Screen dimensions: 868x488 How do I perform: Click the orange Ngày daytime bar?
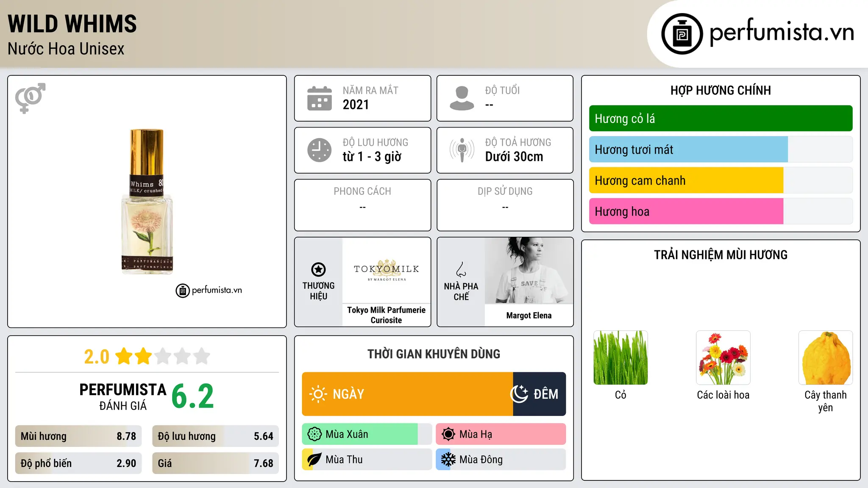point(407,394)
